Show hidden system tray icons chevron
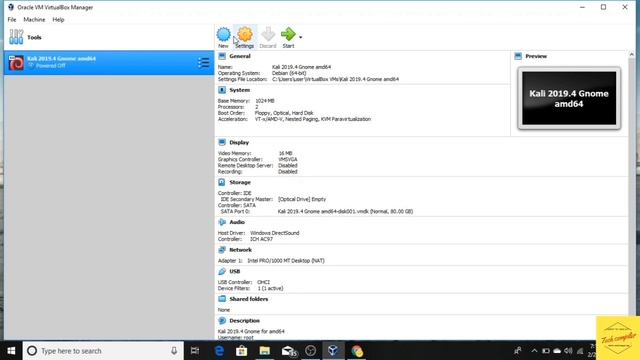This screenshot has height=360, width=640. (x=534, y=351)
